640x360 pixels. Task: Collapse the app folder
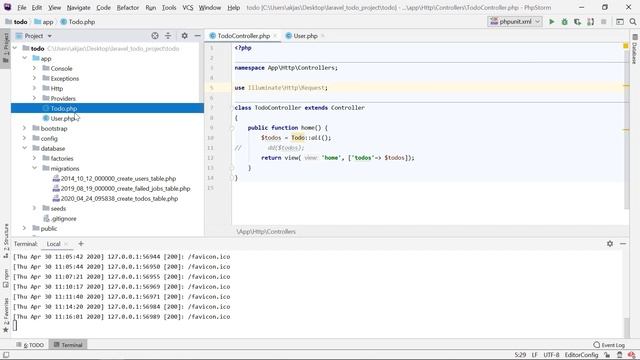tap(25, 58)
